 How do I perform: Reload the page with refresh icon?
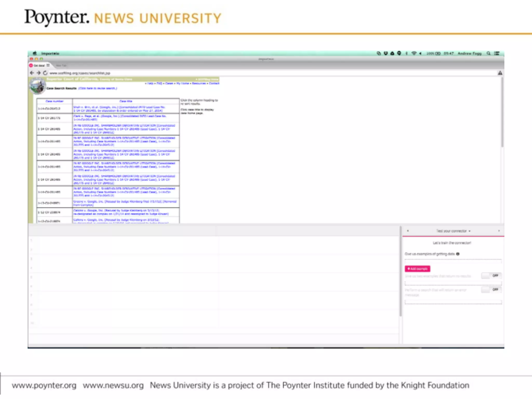45,73
